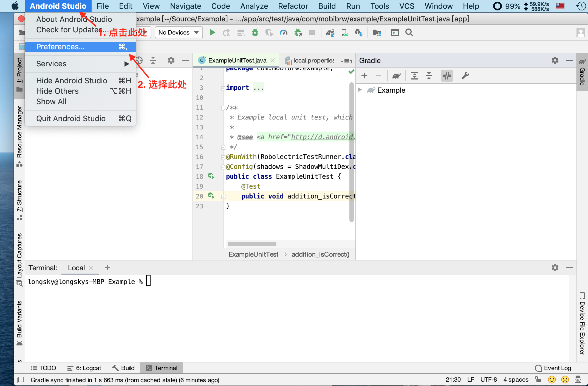Toggle Resource Manager side tab
The image size is (588, 386).
coord(19,136)
